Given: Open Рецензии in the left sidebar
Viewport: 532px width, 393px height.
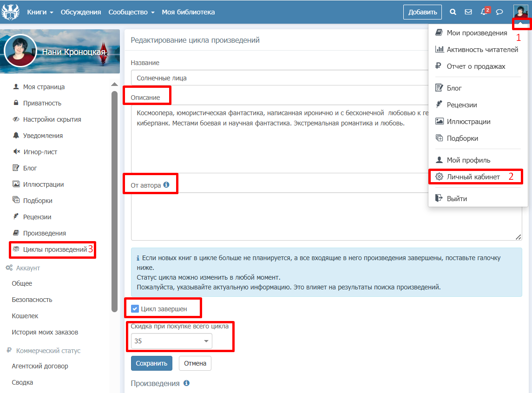Looking at the screenshot, I should click(37, 216).
